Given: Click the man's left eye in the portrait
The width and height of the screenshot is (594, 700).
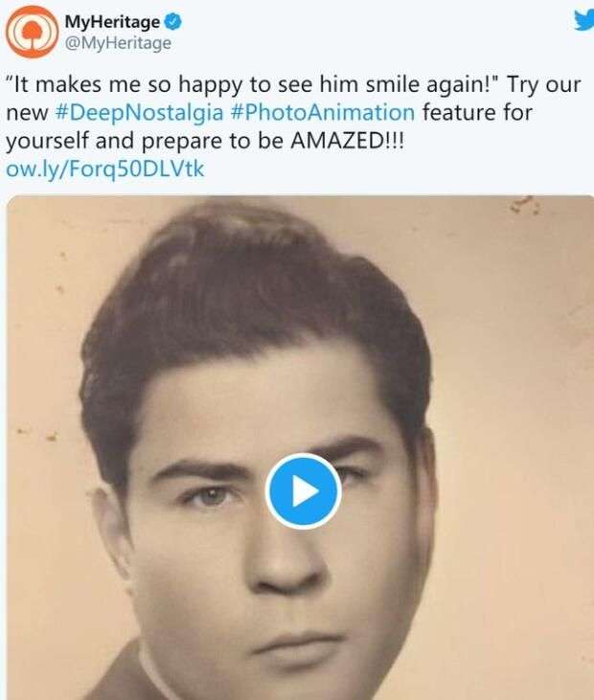Looking at the screenshot, I should [211, 494].
